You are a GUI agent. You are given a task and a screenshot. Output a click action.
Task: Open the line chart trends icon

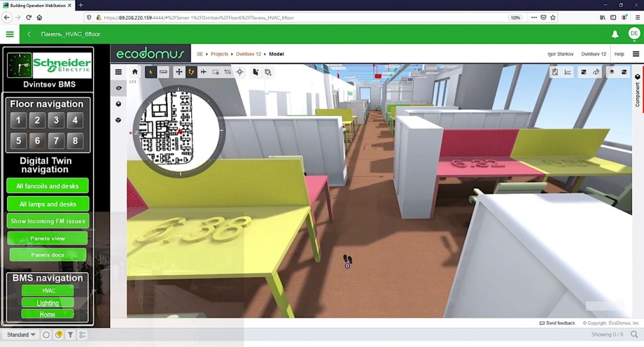[568, 72]
